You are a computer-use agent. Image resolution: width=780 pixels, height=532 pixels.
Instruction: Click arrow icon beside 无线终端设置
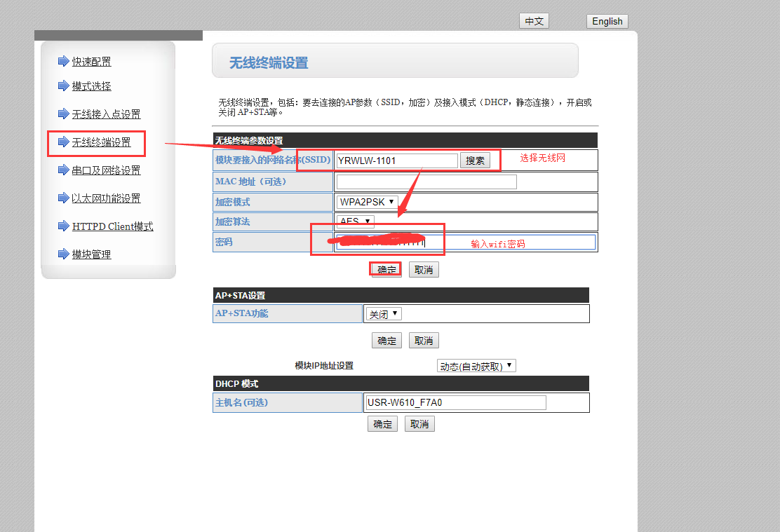point(63,142)
